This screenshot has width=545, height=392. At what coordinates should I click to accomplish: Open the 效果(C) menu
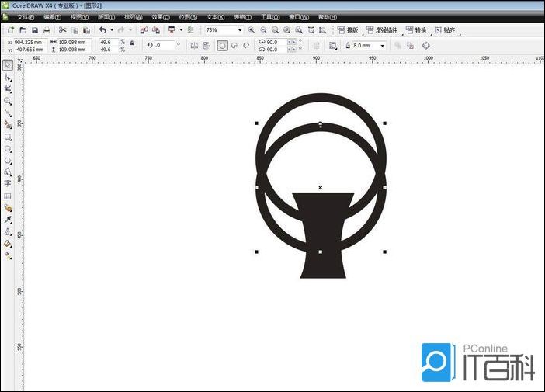(x=161, y=16)
